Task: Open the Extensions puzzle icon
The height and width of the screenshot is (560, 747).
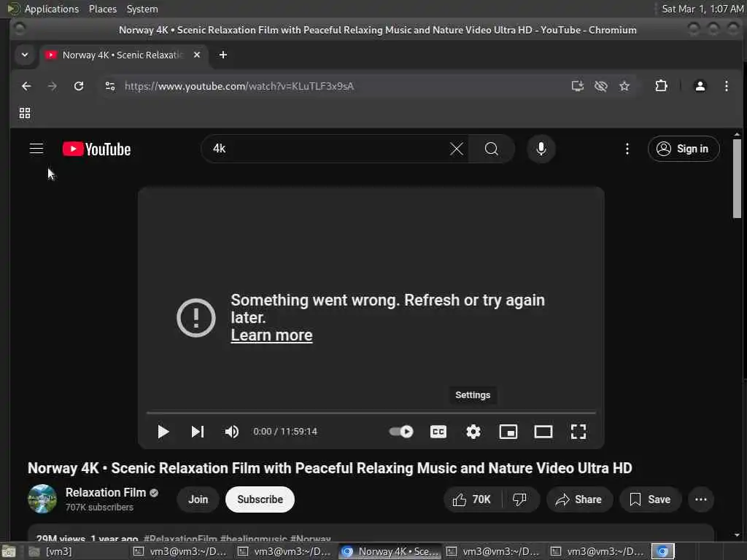Action: pyautogui.click(x=661, y=86)
